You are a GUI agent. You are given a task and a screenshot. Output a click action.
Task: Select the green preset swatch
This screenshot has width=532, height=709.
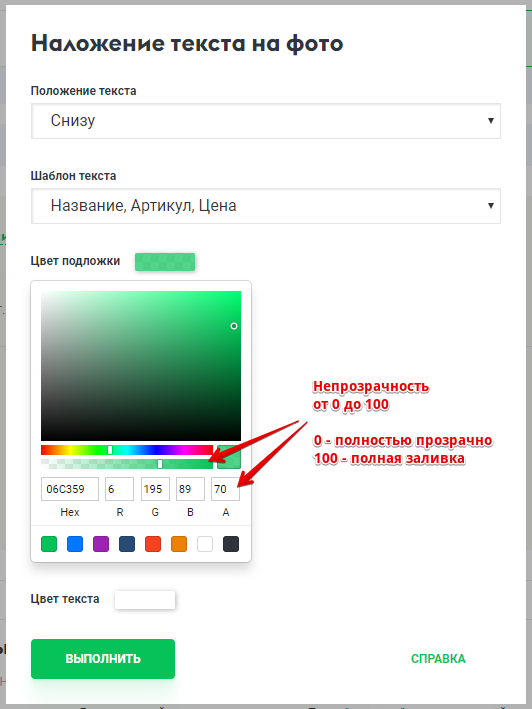click(x=49, y=544)
